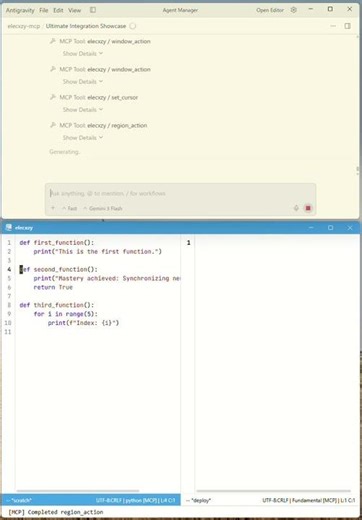Click wrench icon of set_cursor tool
This screenshot has height=520, width=362.
click(53, 97)
